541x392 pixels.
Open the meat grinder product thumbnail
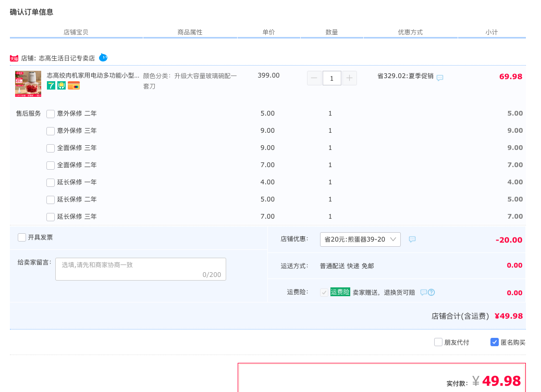pos(28,84)
